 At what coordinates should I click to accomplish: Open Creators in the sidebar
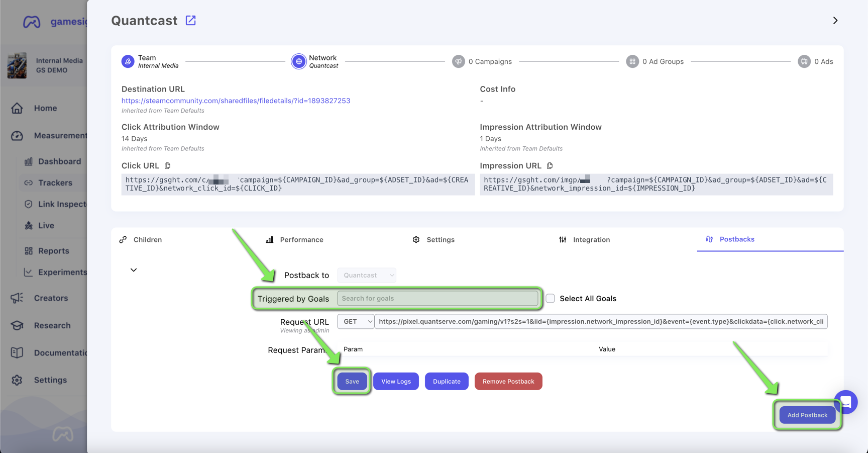pyautogui.click(x=51, y=298)
